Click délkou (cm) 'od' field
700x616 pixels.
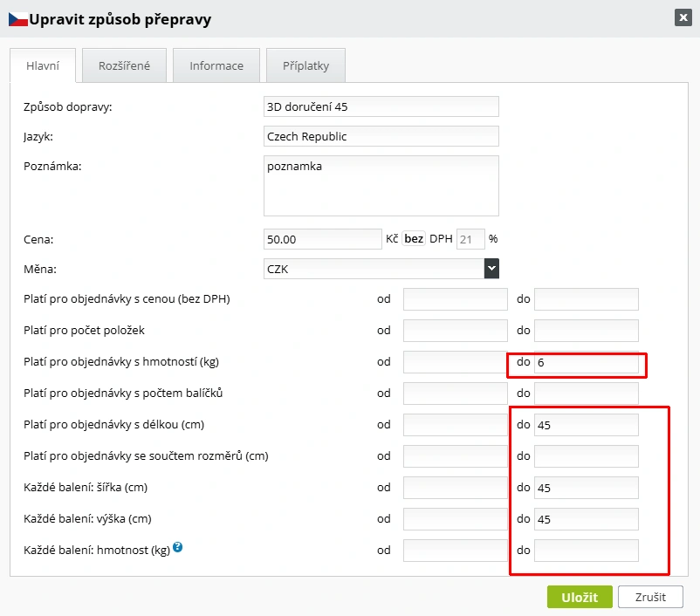pyautogui.click(x=456, y=425)
